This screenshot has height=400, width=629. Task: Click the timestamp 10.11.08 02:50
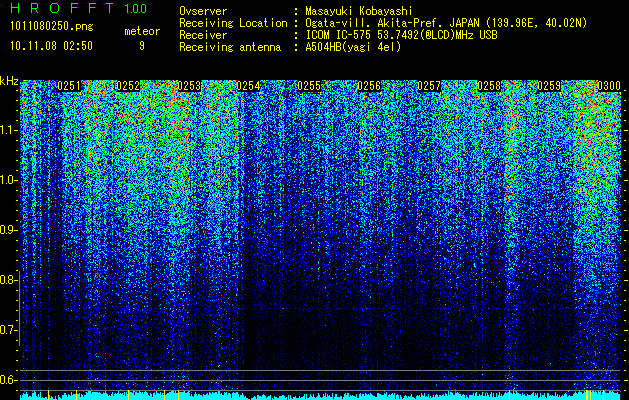[x=51, y=46]
